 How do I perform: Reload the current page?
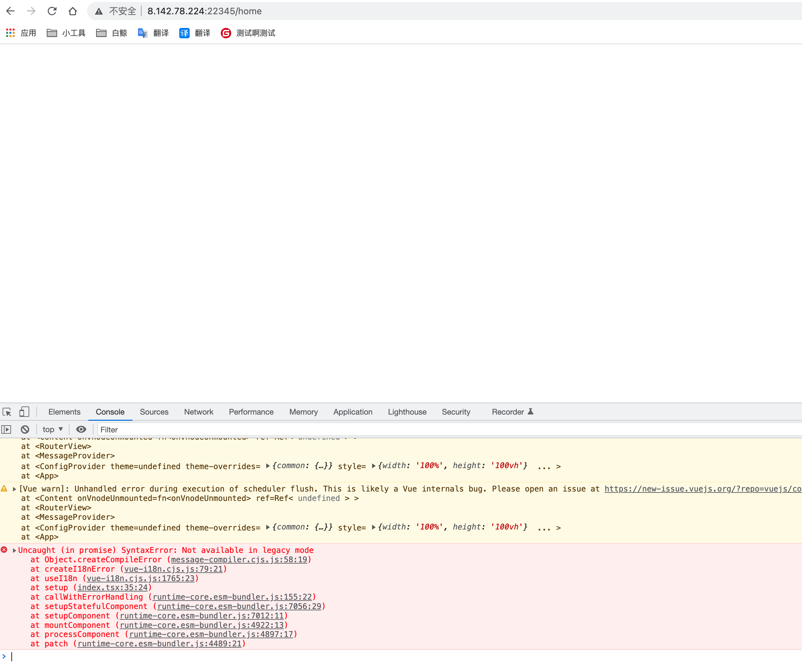[52, 11]
